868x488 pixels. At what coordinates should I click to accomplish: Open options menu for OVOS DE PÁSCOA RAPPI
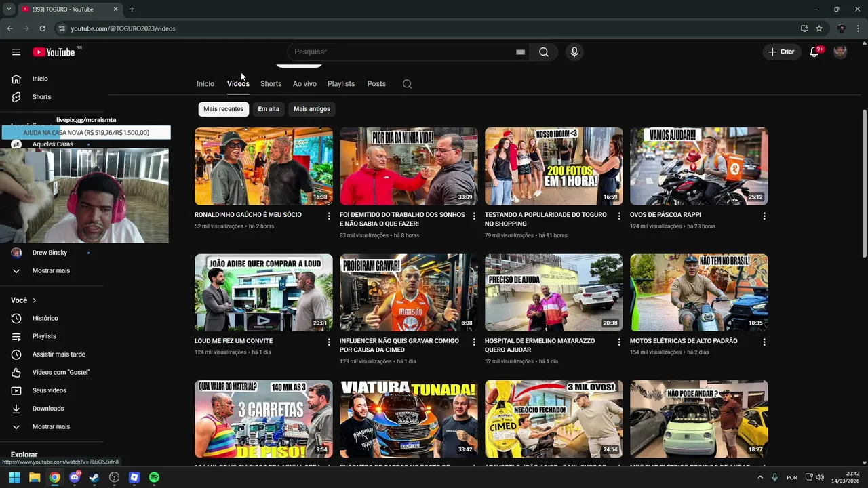(x=764, y=216)
